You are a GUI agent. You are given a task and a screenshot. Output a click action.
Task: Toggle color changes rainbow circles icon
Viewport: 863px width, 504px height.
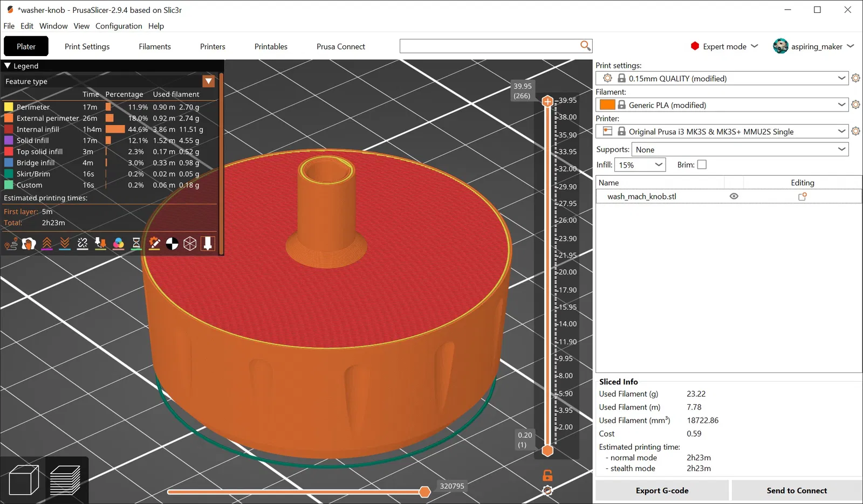click(119, 244)
